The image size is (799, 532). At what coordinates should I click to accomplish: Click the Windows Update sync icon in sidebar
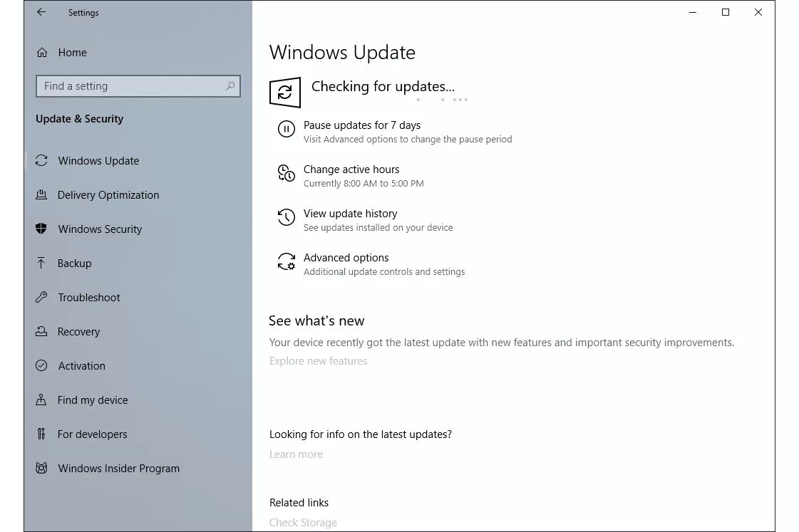(x=41, y=161)
